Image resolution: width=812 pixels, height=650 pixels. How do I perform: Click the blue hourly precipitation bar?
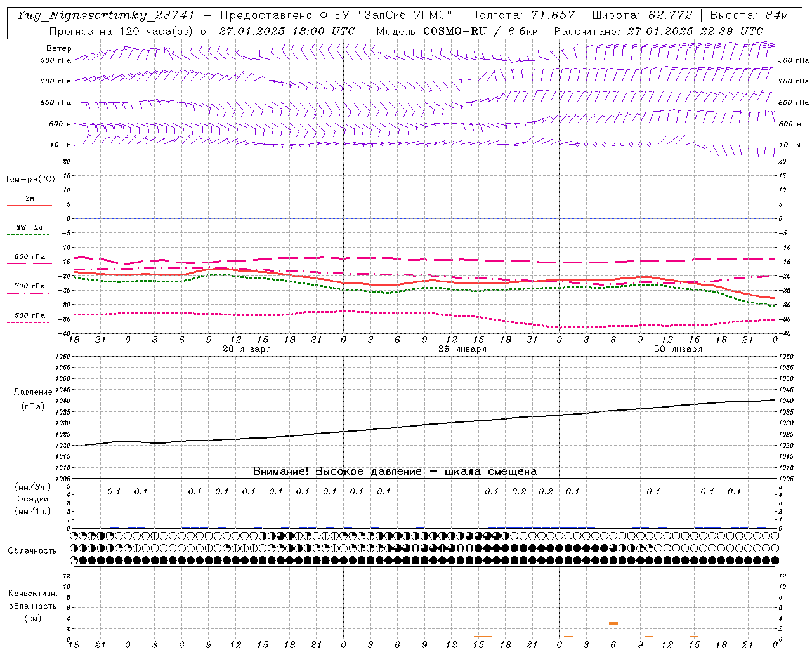click(532, 527)
